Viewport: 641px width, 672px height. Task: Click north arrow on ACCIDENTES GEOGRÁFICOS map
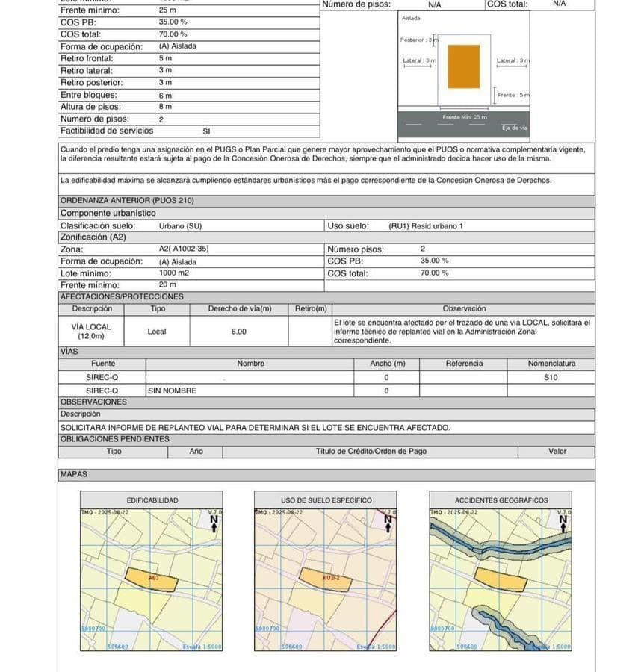coord(563,523)
